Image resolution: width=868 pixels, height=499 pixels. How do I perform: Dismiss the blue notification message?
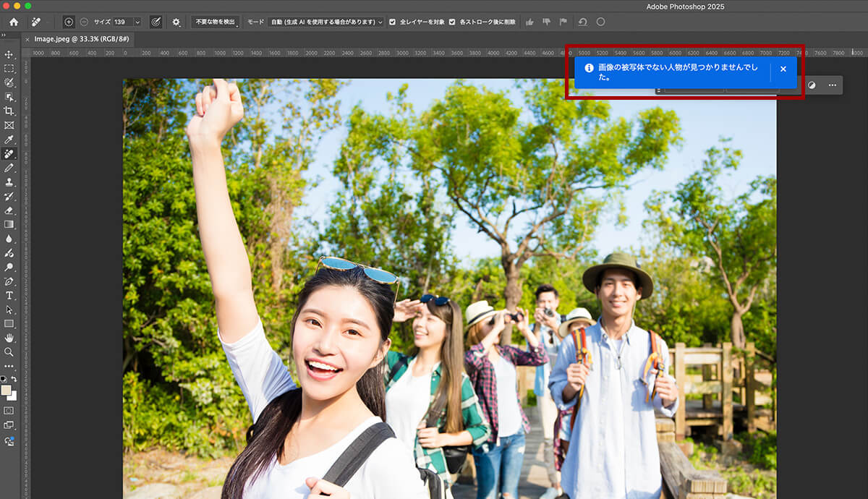point(783,69)
